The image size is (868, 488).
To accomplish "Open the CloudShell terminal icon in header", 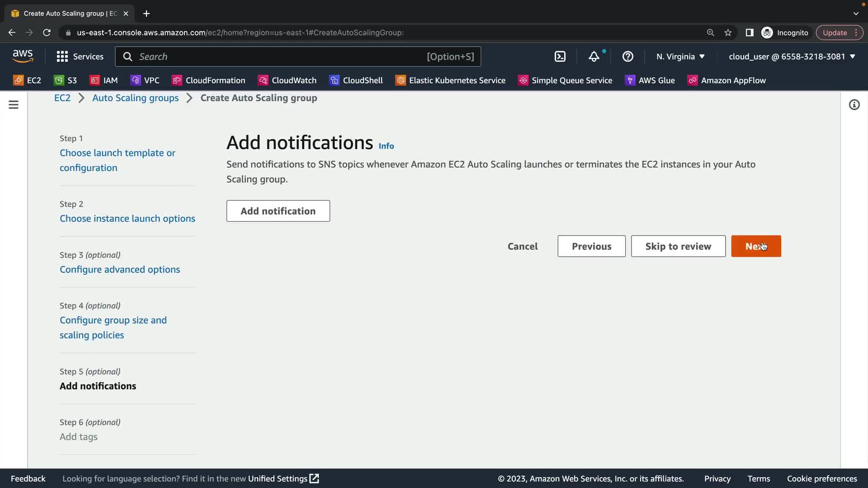I will coord(560,56).
